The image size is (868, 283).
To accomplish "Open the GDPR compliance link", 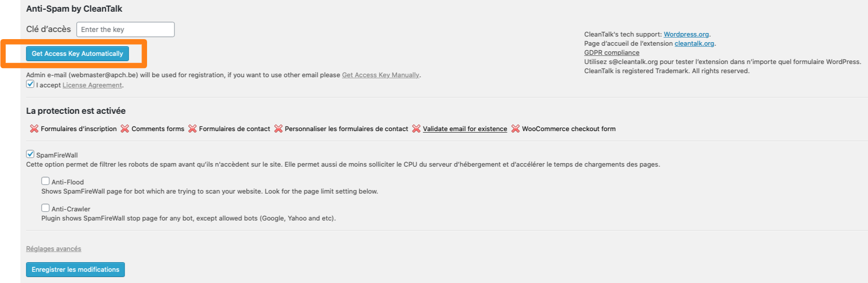I will click(612, 53).
